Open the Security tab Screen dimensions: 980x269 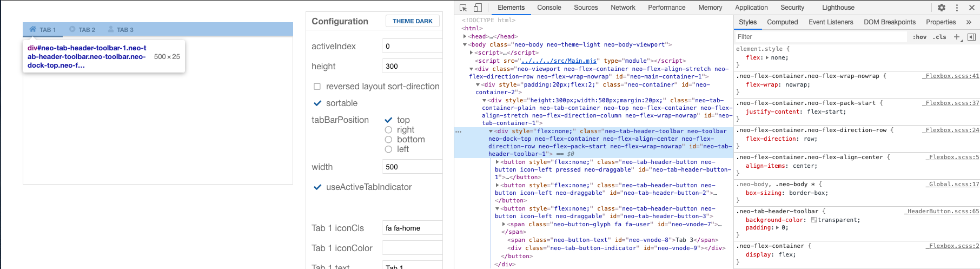tap(792, 8)
